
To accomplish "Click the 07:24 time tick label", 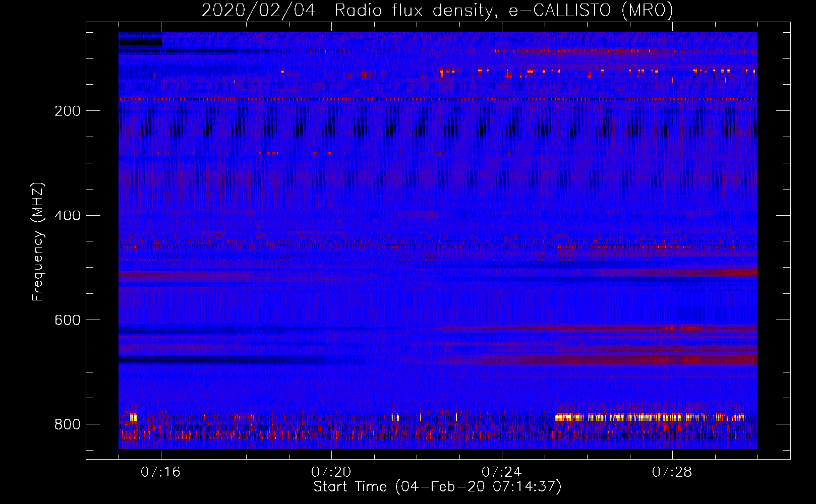I will click(502, 472).
